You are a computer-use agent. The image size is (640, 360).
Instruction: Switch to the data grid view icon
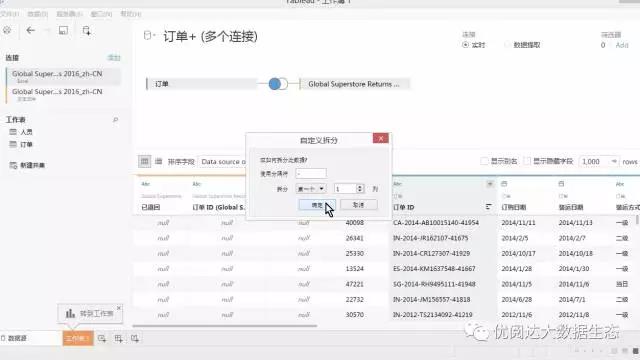144,161
